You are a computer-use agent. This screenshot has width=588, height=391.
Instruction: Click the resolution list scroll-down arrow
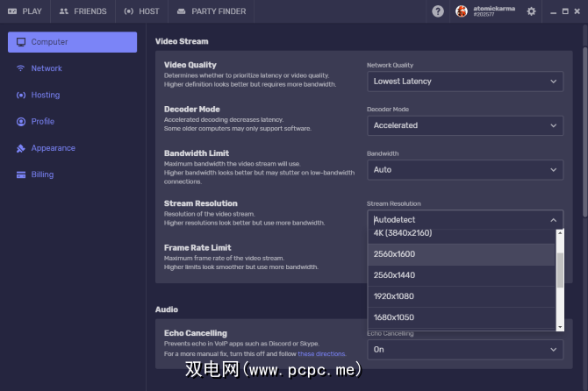click(x=560, y=327)
